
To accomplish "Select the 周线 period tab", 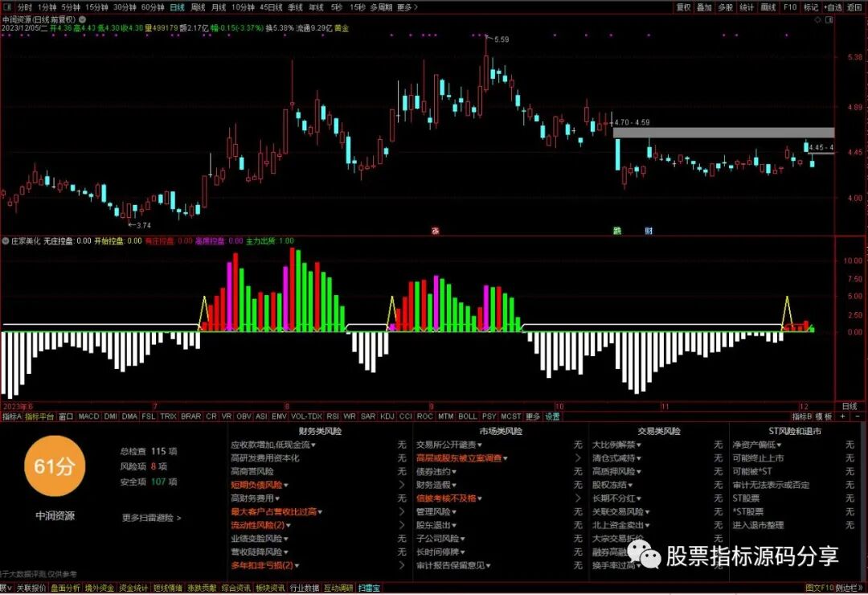I will click(x=198, y=7).
